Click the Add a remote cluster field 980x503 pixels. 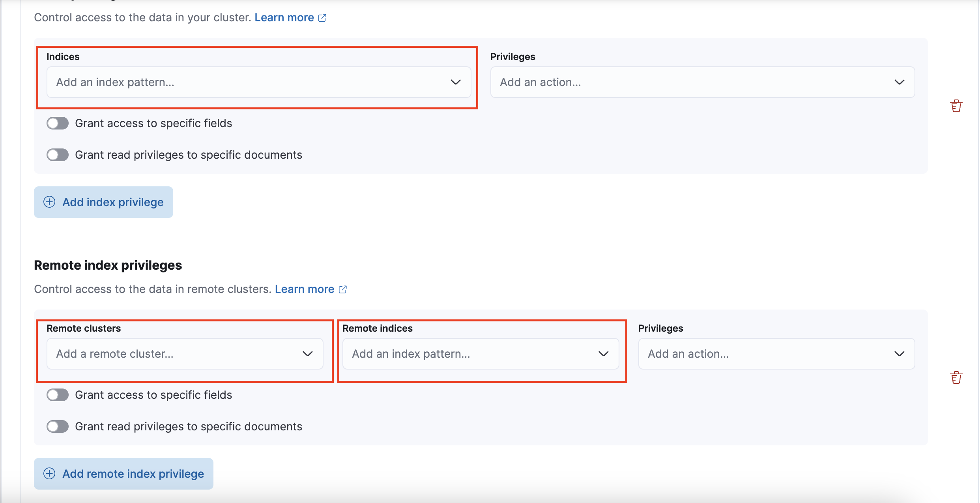(x=185, y=354)
